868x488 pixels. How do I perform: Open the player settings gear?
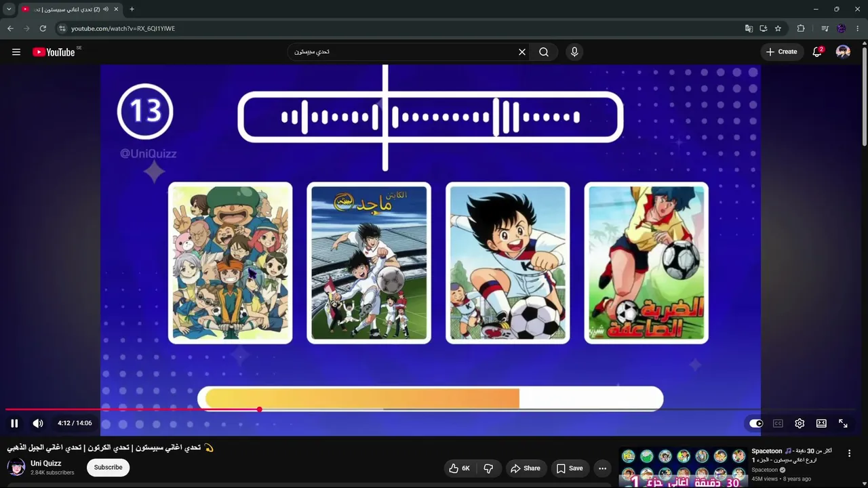800,424
